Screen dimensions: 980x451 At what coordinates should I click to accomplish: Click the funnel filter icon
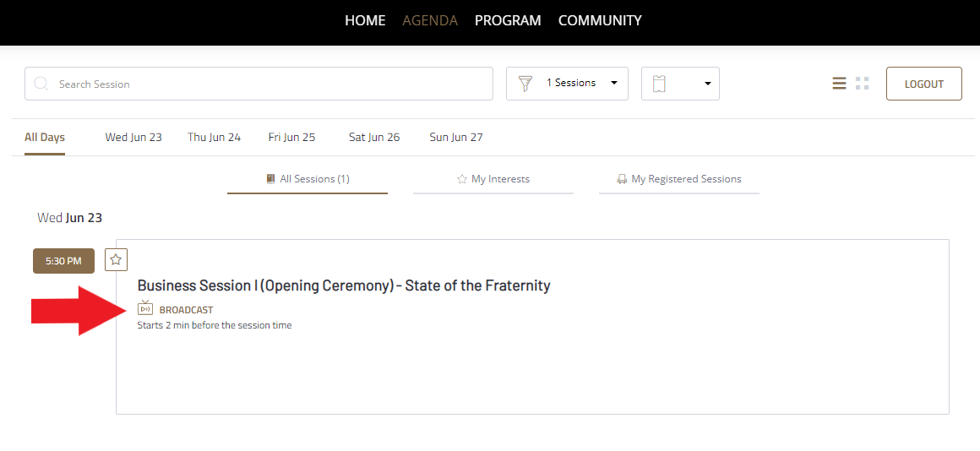pos(525,84)
